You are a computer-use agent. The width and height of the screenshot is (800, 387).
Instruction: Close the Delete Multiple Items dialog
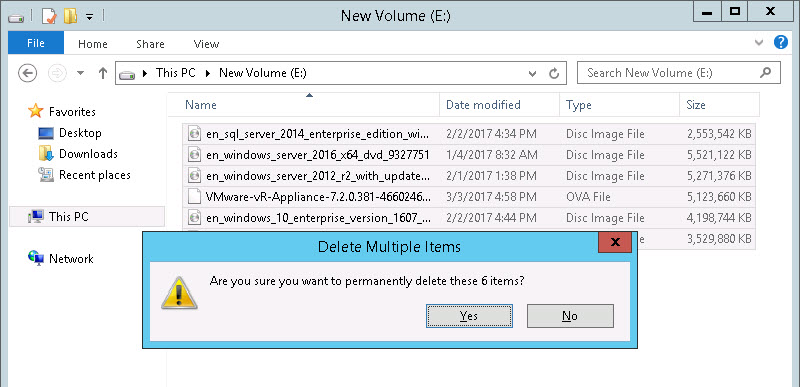point(615,242)
